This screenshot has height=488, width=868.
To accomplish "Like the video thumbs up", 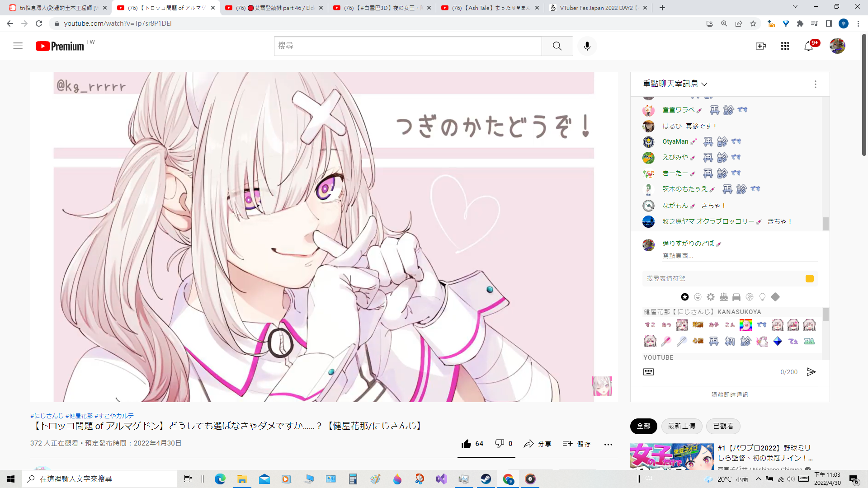I will click(x=472, y=444).
